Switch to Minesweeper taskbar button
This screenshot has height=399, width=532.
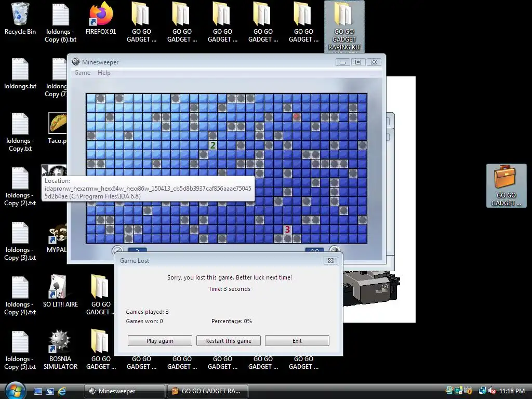point(125,391)
